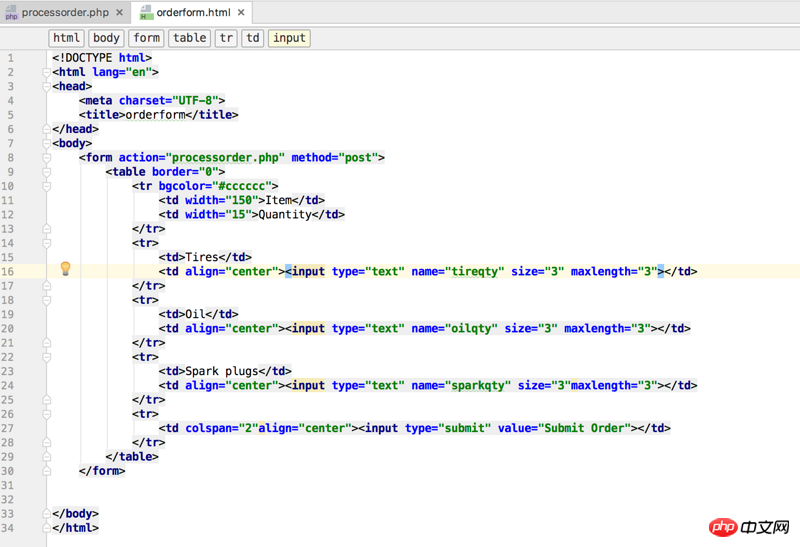
Task: Click the "Item" cell text on line 11
Action: pos(279,201)
